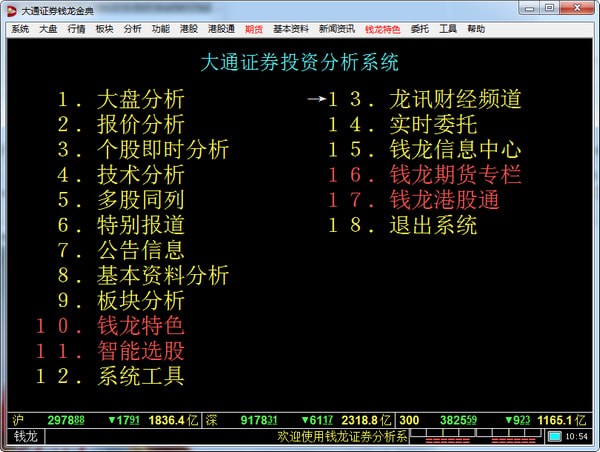The image size is (600, 452).
Task: Select item 1 大盘分析
Action: click(121, 100)
